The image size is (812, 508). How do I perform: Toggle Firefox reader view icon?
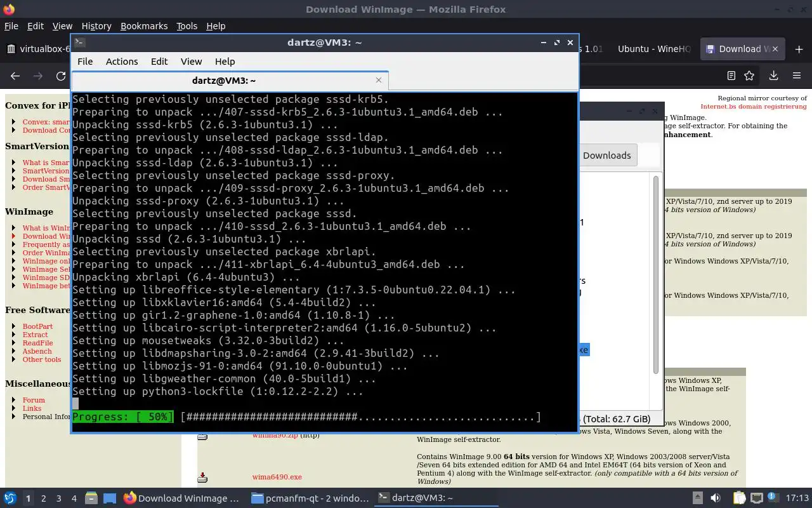click(731, 76)
